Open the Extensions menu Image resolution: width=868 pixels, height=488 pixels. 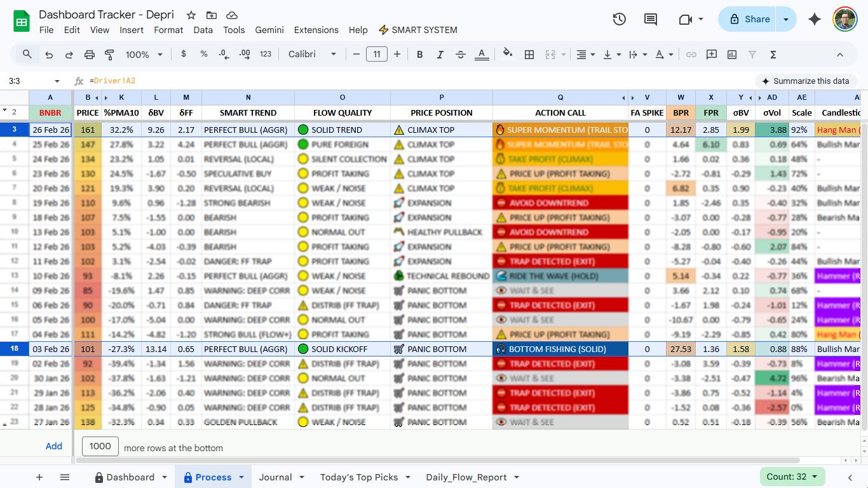tap(316, 30)
